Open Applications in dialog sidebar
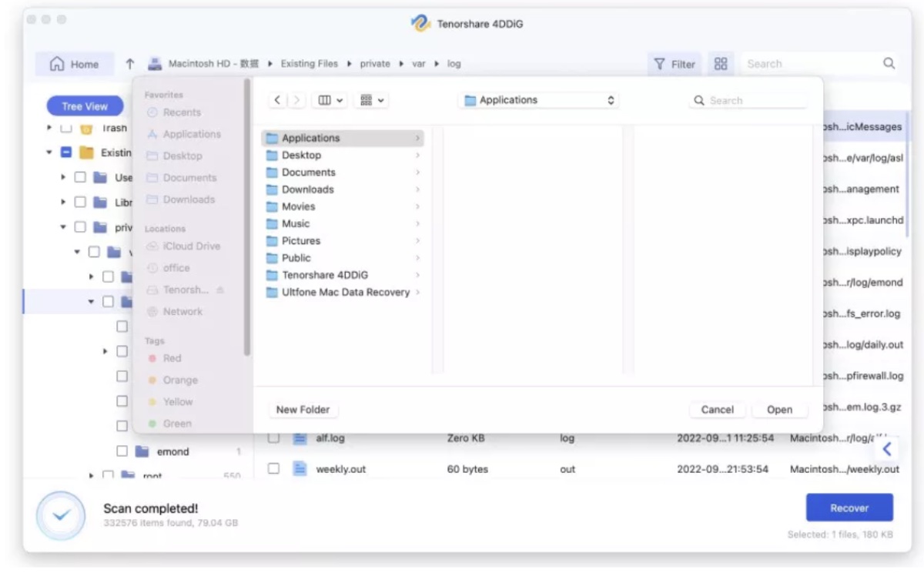Screen dimensions: 924x573 point(183,134)
